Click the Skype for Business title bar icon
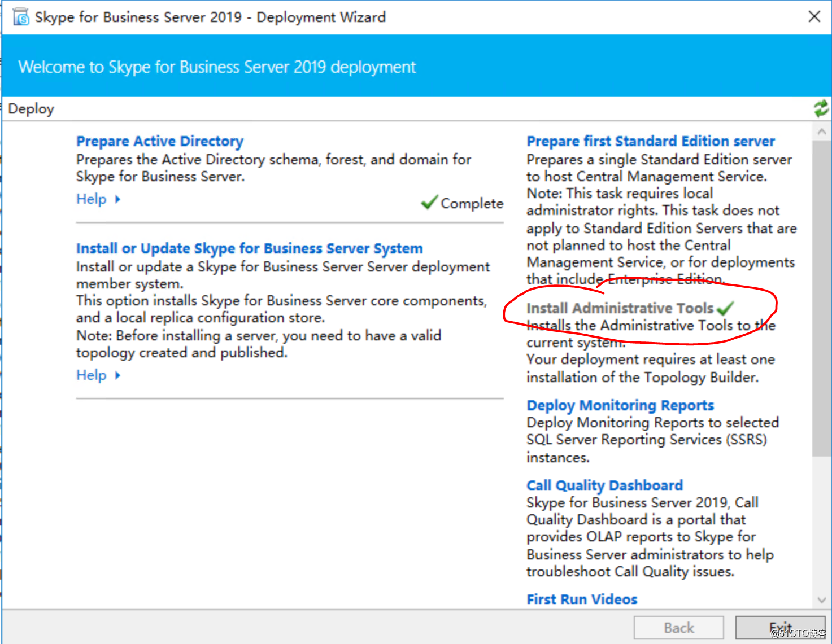The height and width of the screenshot is (644, 832). tap(21, 17)
